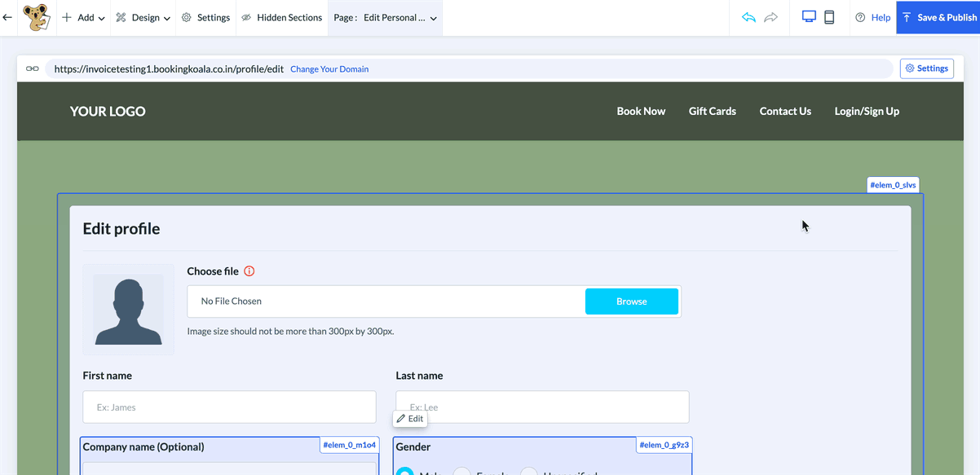The width and height of the screenshot is (980, 475).
Task: Click the redo arrow icon
Action: 770,17
